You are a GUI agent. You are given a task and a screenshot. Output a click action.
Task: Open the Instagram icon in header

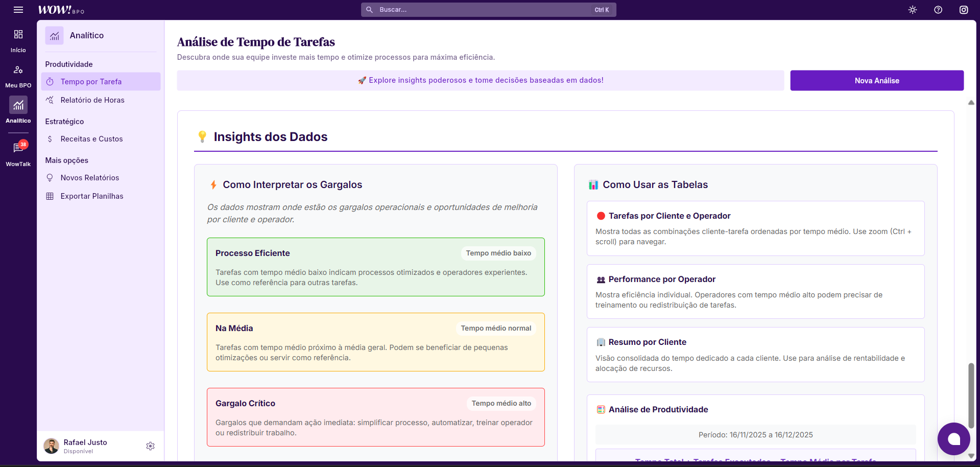(x=964, y=10)
